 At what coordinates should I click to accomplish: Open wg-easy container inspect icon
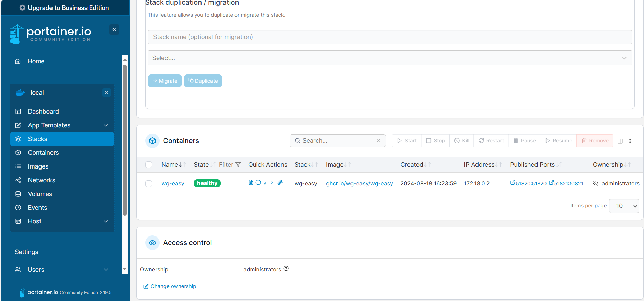point(258,183)
